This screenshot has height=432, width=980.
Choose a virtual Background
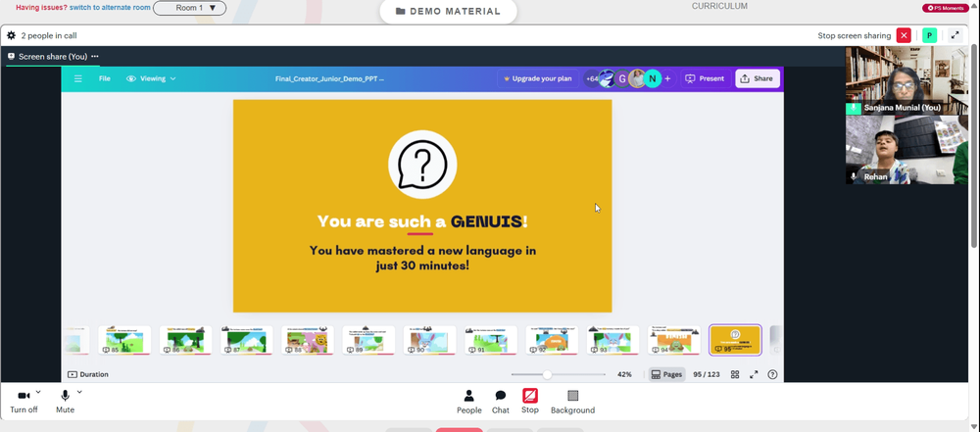pos(572,402)
